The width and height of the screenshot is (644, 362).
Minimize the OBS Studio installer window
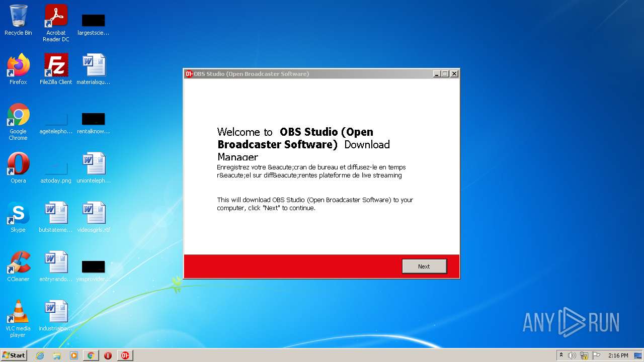[x=437, y=74]
